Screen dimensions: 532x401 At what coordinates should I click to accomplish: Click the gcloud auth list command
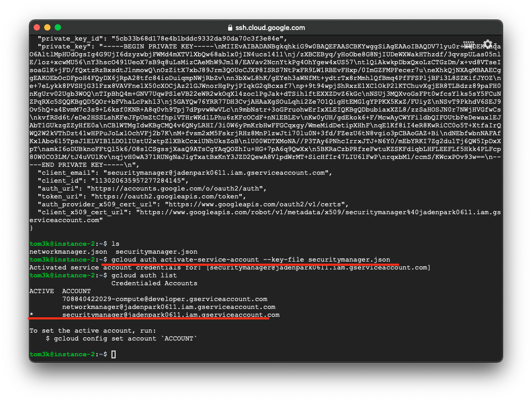(x=144, y=275)
